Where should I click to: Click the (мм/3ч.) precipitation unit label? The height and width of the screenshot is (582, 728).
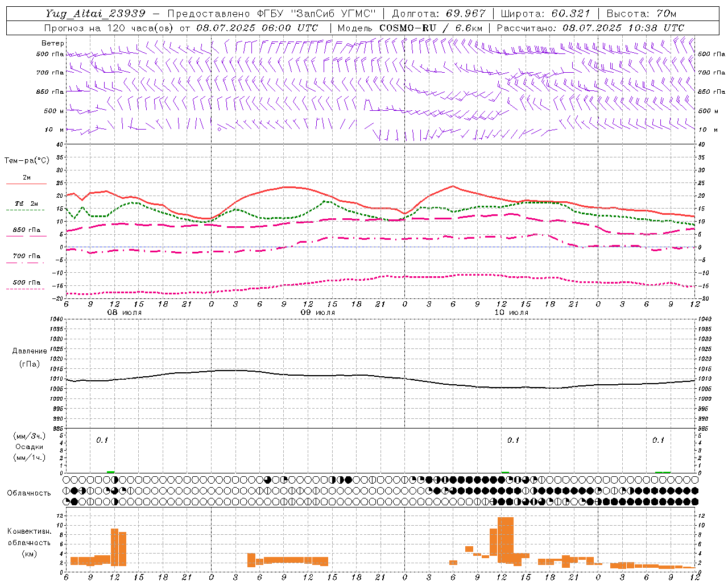30,436
